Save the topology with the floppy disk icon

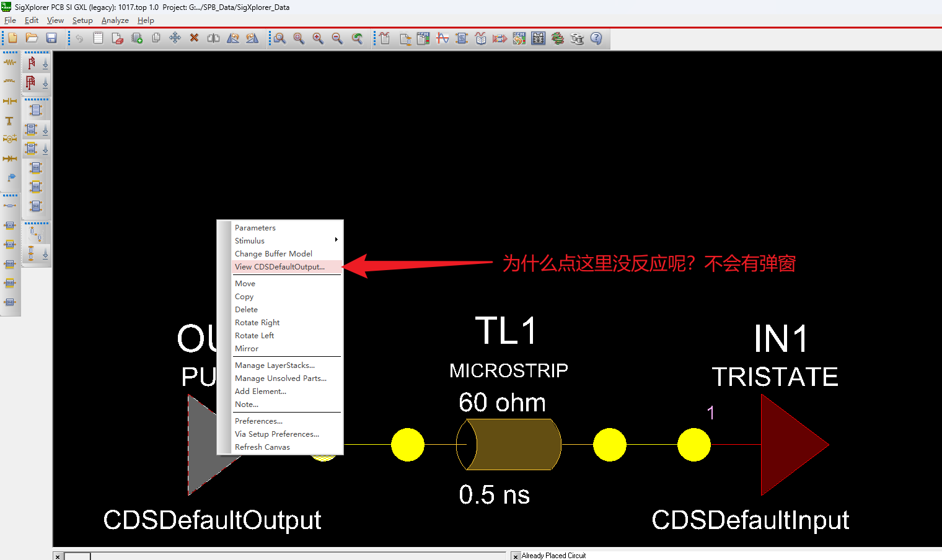coord(51,38)
